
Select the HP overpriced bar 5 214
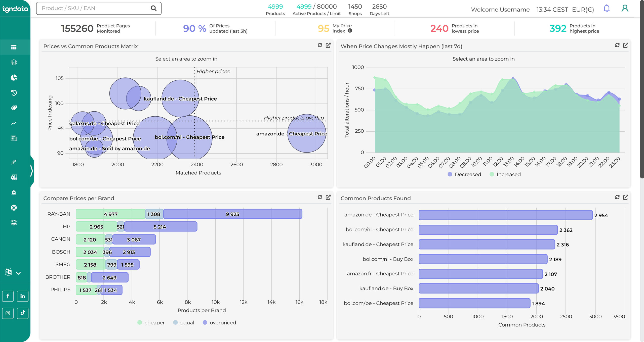coord(160,227)
